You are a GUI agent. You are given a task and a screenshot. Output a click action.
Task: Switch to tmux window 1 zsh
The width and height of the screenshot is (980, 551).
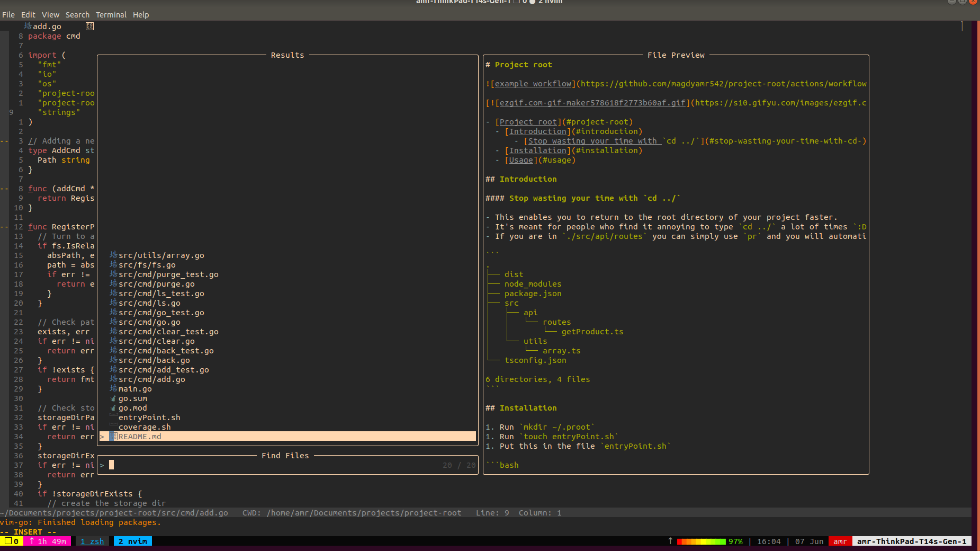click(92, 541)
